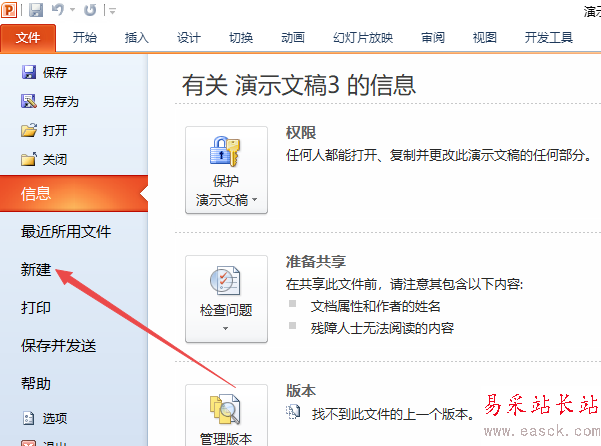Click the 选项 icon in sidebar
The image size is (601, 446).
[29, 418]
